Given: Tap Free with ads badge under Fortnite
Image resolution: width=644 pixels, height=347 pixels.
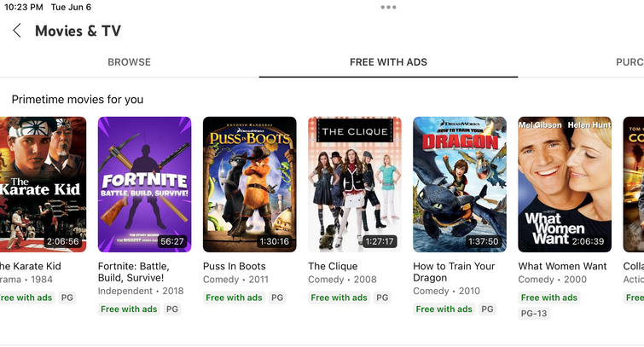Looking at the screenshot, I should coord(129,309).
